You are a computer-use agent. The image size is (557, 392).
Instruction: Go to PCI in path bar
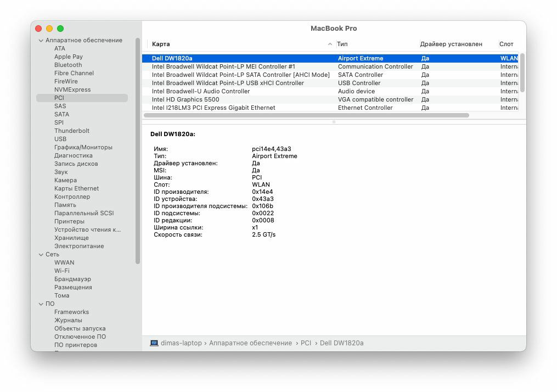pyautogui.click(x=306, y=343)
